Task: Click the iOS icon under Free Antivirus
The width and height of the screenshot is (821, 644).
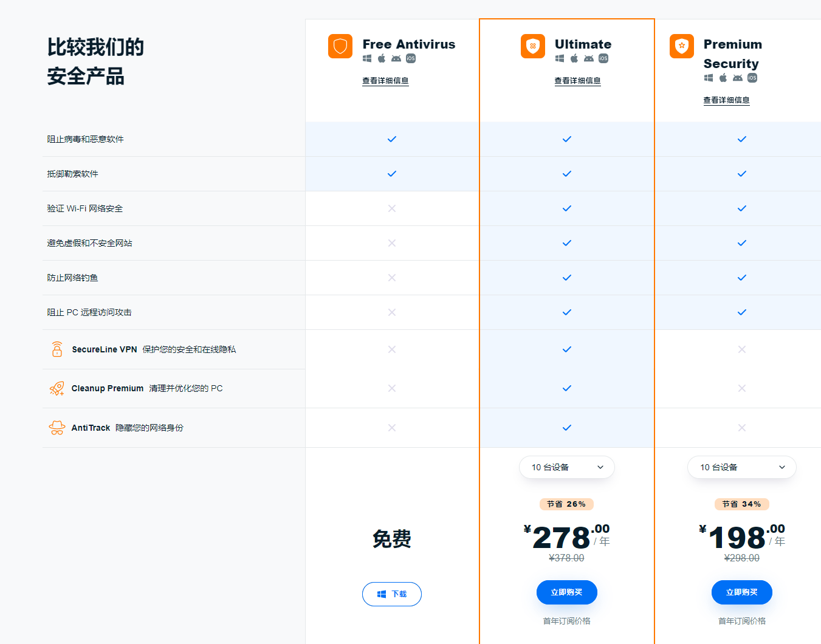Action: (x=411, y=58)
